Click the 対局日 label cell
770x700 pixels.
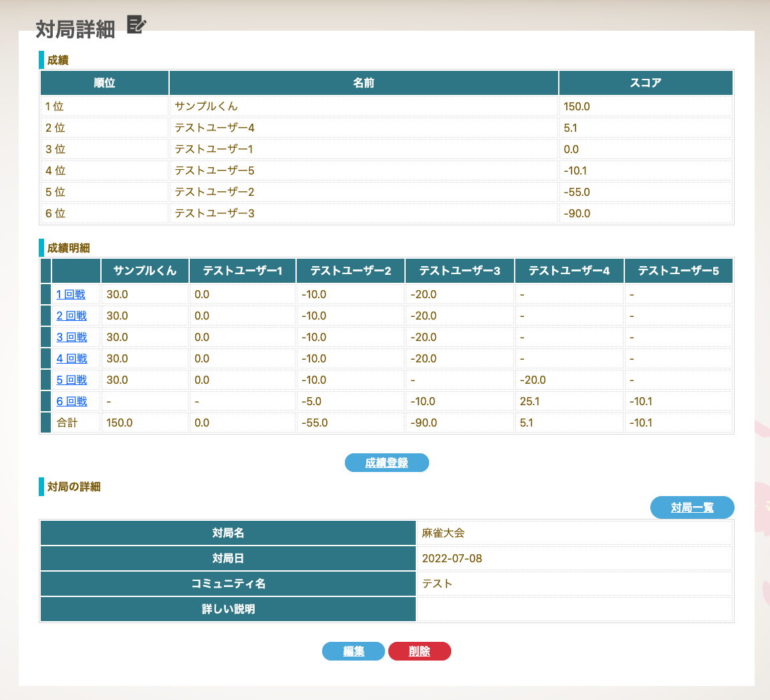coord(228,558)
